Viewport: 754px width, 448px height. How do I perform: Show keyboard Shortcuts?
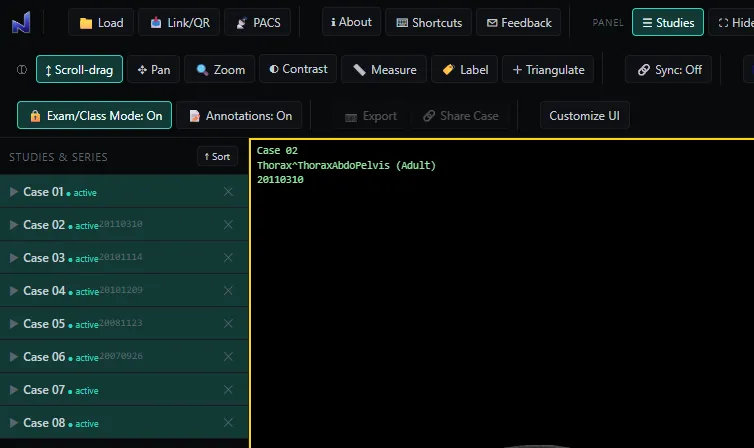pos(428,23)
